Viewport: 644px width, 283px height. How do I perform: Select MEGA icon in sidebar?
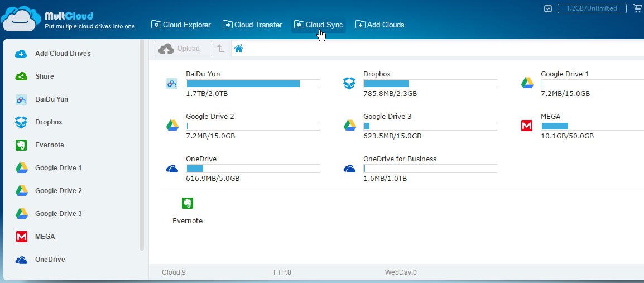click(x=21, y=237)
